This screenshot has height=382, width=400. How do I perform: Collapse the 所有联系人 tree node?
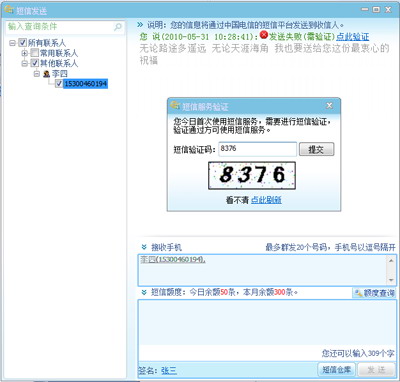click(12, 43)
